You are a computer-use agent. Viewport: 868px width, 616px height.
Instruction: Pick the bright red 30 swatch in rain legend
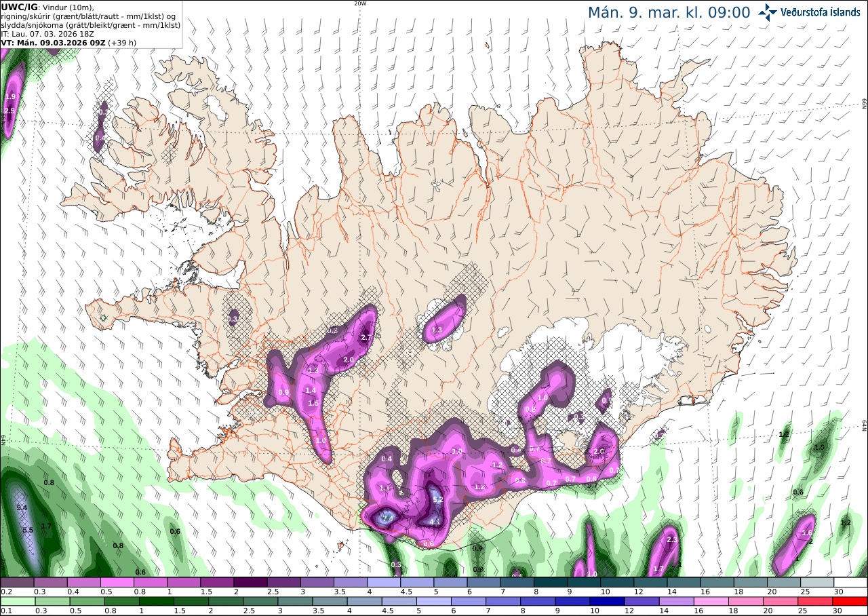coord(850,601)
